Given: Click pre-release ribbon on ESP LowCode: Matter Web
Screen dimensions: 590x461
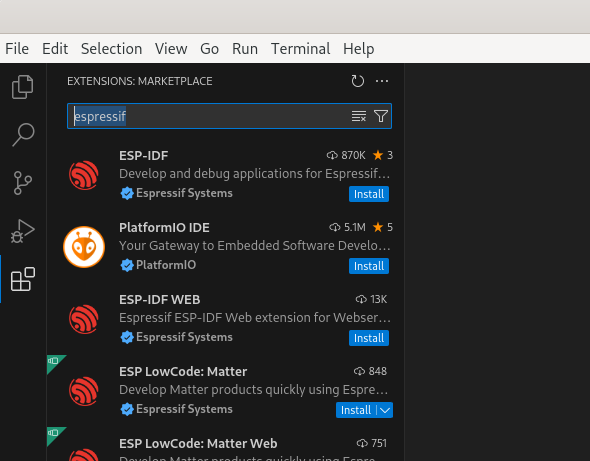Looking at the screenshot, I should point(54,434).
